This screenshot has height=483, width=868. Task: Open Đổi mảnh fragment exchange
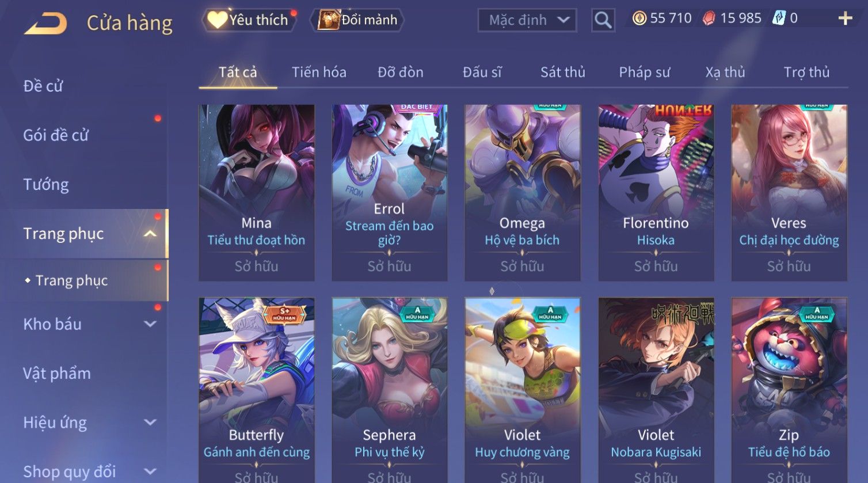coord(357,20)
